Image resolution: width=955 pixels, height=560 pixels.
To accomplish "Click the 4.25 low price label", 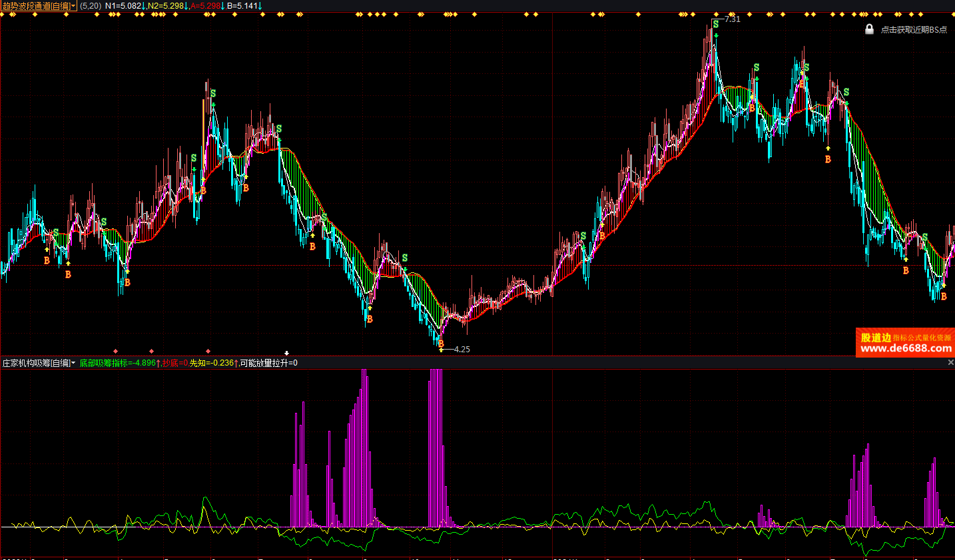I will pos(462,349).
